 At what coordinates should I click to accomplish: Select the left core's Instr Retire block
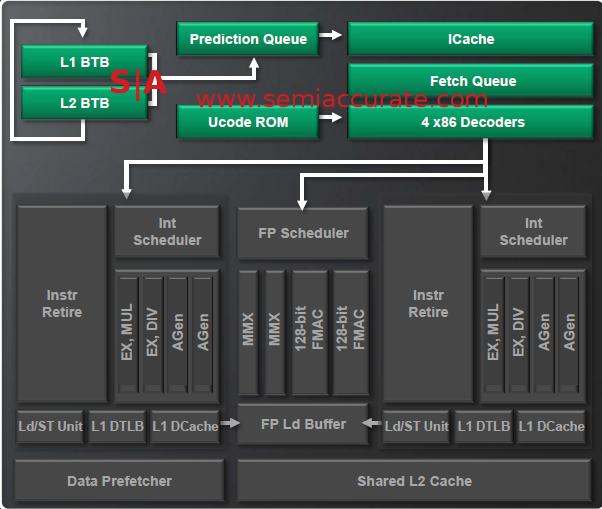point(63,304)
